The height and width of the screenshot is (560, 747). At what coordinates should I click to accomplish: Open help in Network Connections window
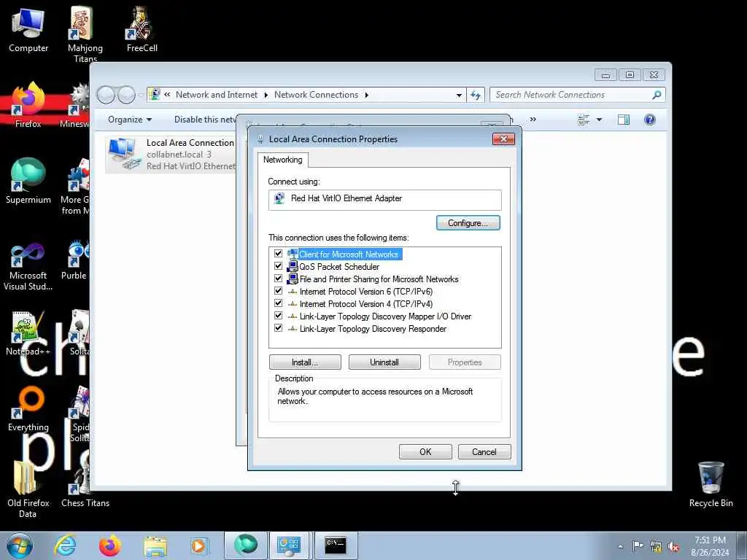click(650, 120)
